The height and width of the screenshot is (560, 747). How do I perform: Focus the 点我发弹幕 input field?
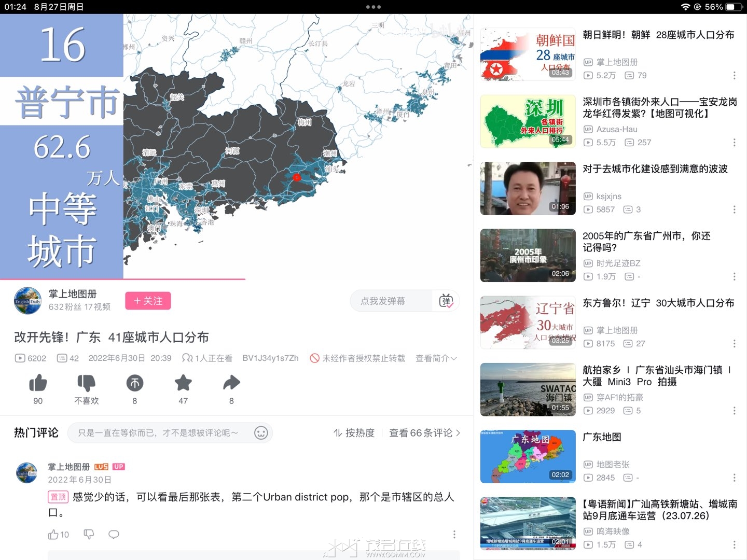click(x=391, y=301)
